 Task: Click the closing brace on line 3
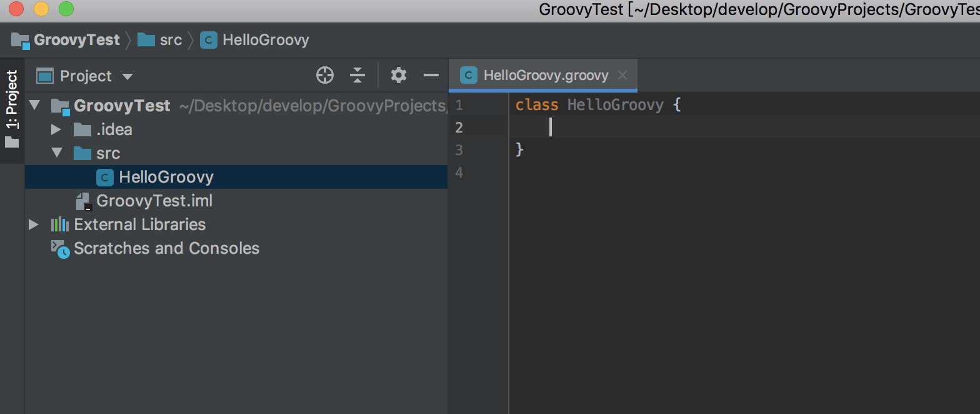coord(519,150)
